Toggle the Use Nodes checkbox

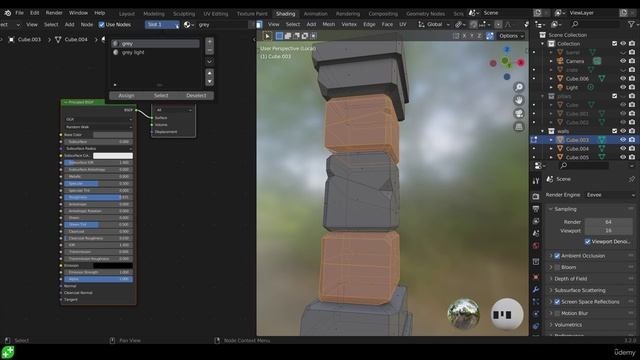pos(102,24)
